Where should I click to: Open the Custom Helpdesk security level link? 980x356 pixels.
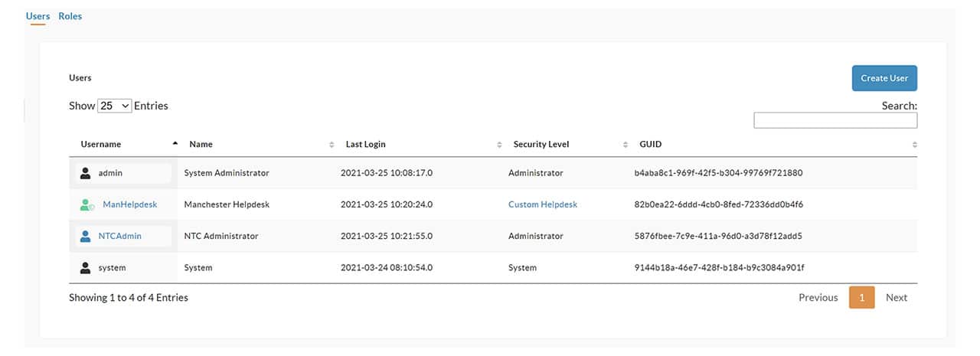543,204
